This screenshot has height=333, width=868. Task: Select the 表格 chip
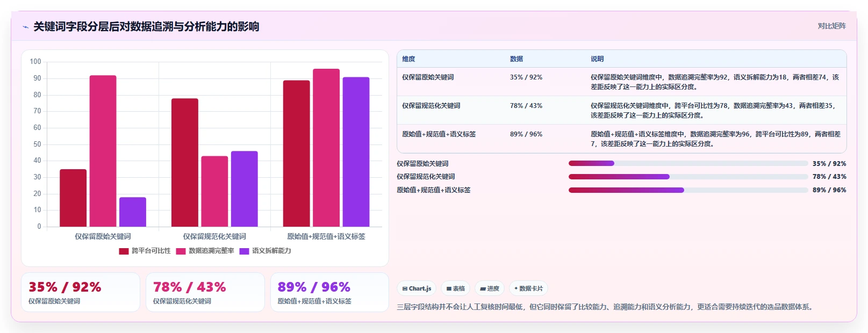click(455, 288)
